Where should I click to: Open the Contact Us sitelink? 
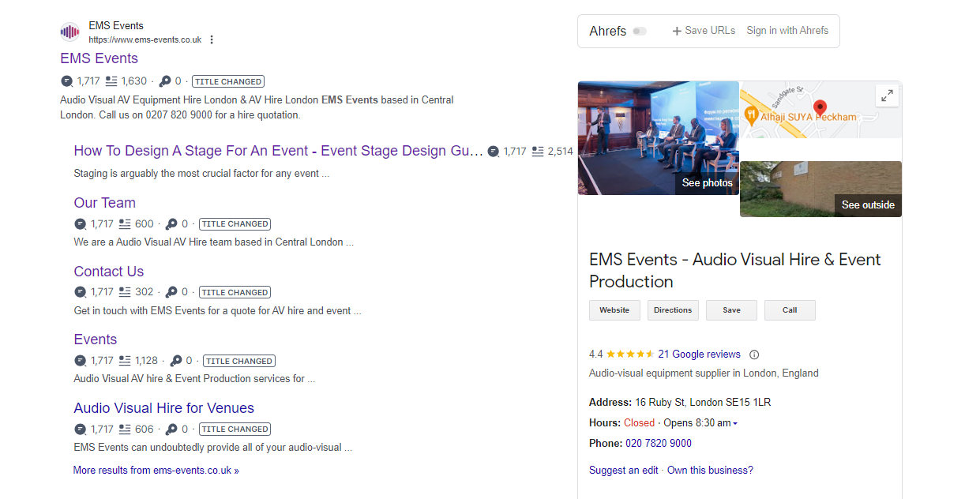109,272
